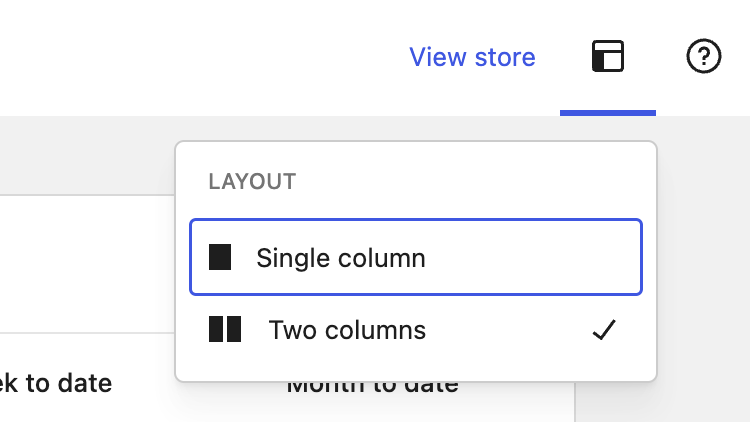Screen dimensions: 750x422
Task: Select the Single column layout option
Action: (x=416, y=257)
